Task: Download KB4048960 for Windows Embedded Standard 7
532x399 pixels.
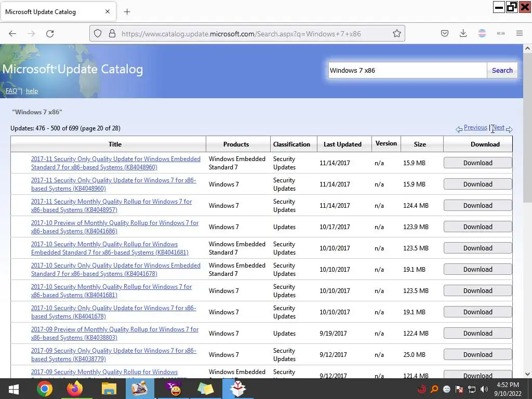Action: tap(478, 163)
